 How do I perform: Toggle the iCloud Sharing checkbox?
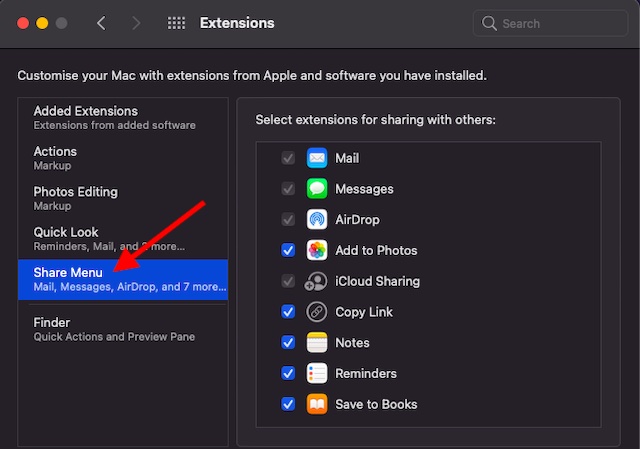coord(288,281)
